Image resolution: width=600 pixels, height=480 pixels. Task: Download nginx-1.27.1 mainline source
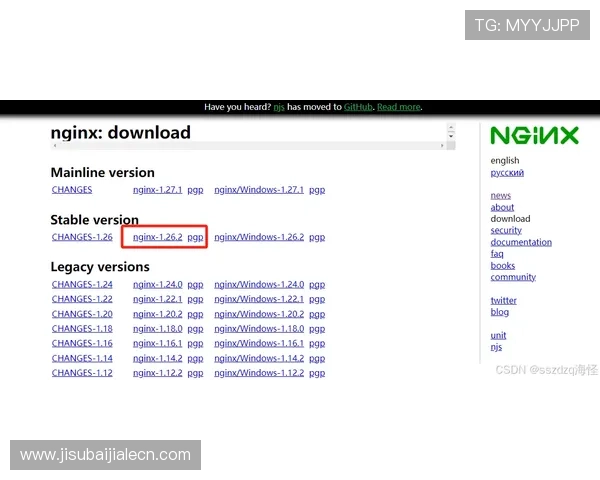tap(158, 189)
